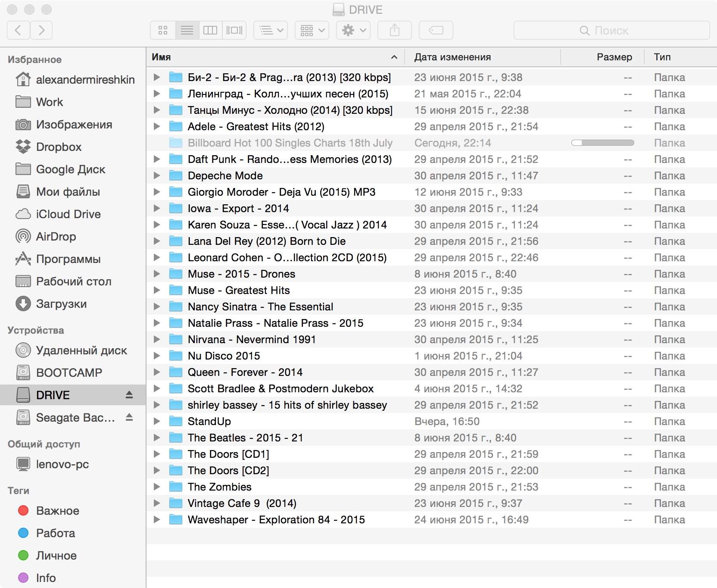This screenshot has height=588, width=717.
Task: Focus the Поиск search field
Action: 612,30
